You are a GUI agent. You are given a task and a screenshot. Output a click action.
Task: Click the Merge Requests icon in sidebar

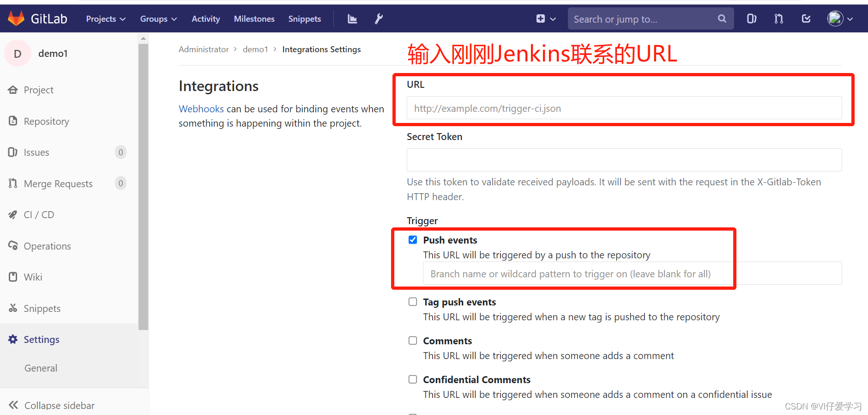point(13,183)
